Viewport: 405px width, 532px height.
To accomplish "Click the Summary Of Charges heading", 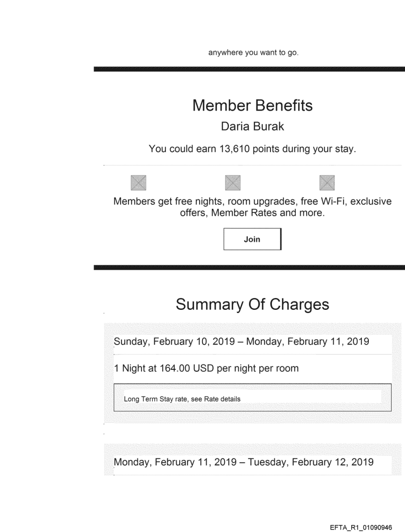I will click(x=252, y=305).
